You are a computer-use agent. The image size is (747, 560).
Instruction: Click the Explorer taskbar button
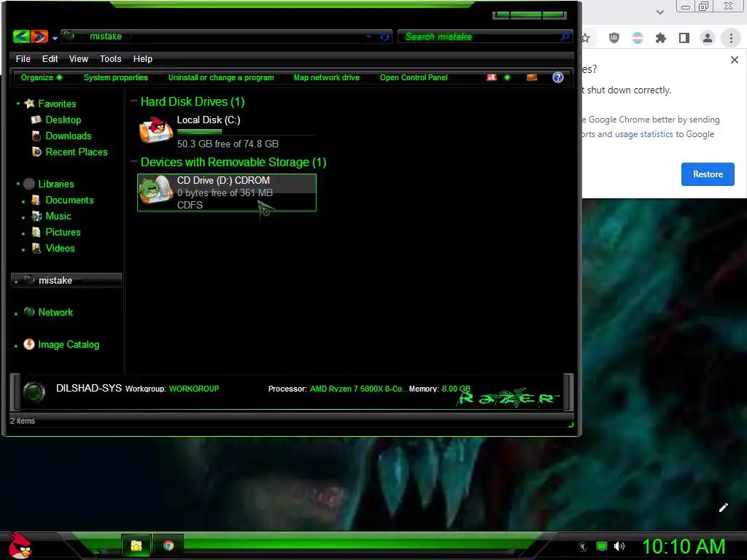[x=136, y=545]
